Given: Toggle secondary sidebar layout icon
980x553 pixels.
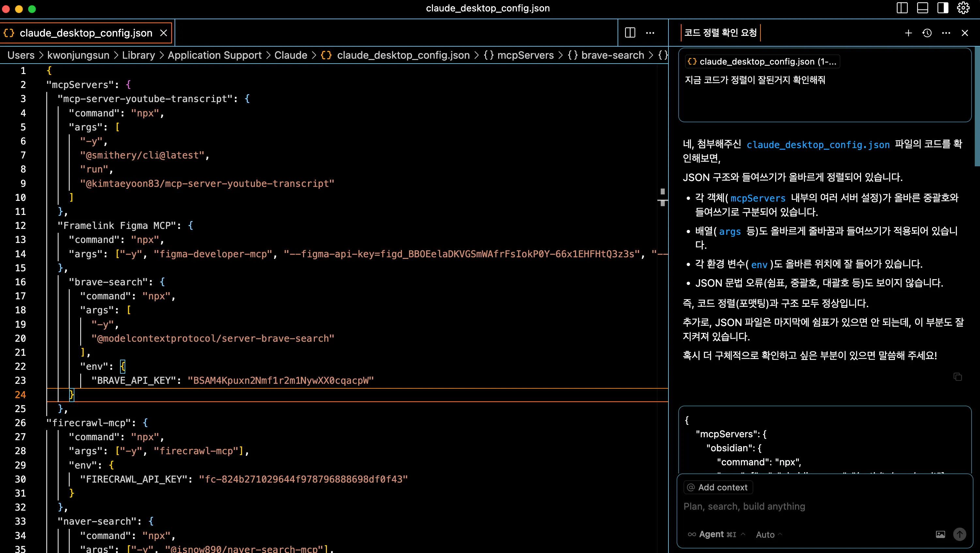Looking at the screenshot, I should [943, 8].
